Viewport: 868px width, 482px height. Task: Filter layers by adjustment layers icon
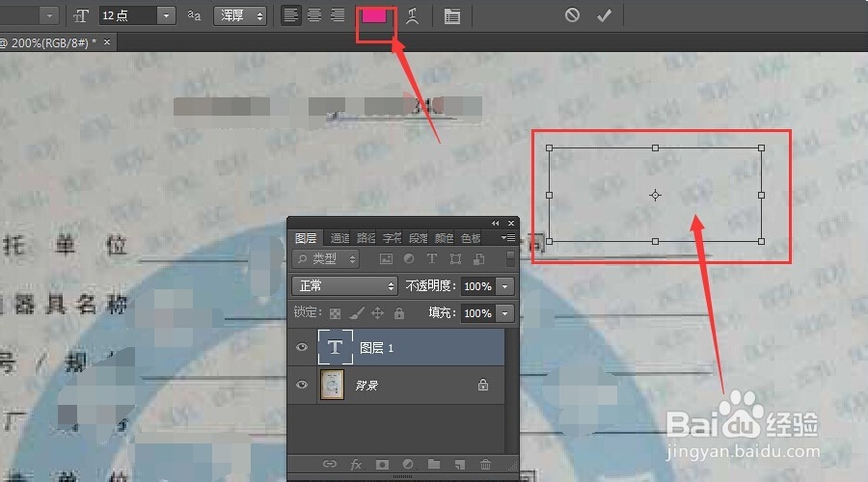coord(409,258)
